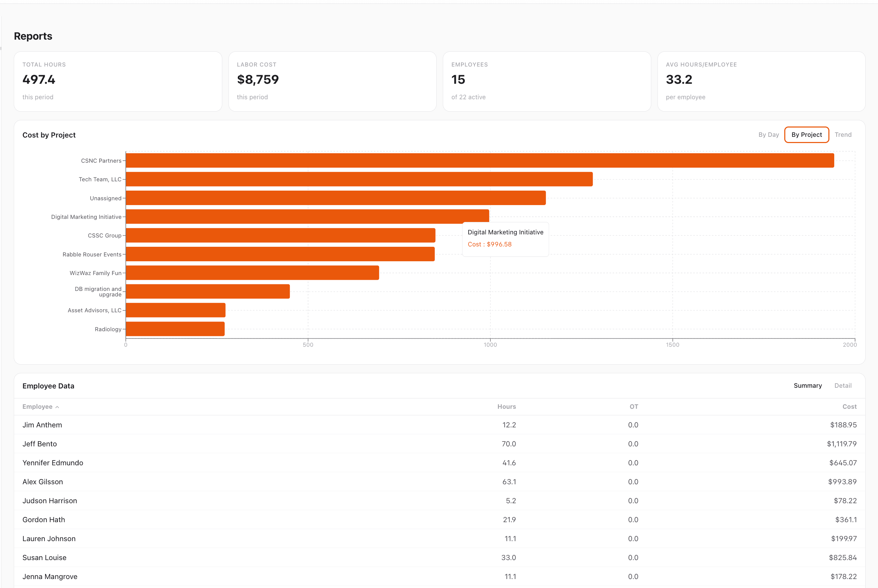
Task: Open the Labor Cost summary card
Action: tap(332, 81)
